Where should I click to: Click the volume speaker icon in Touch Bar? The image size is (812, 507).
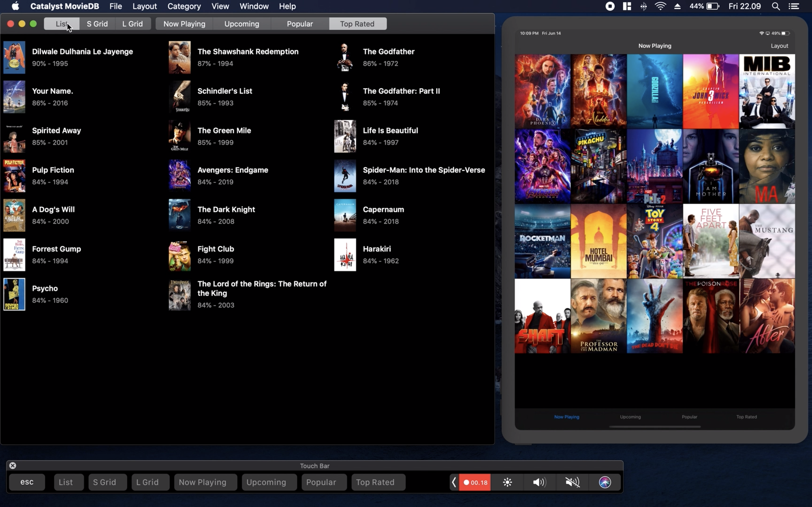tap(539, 482)
